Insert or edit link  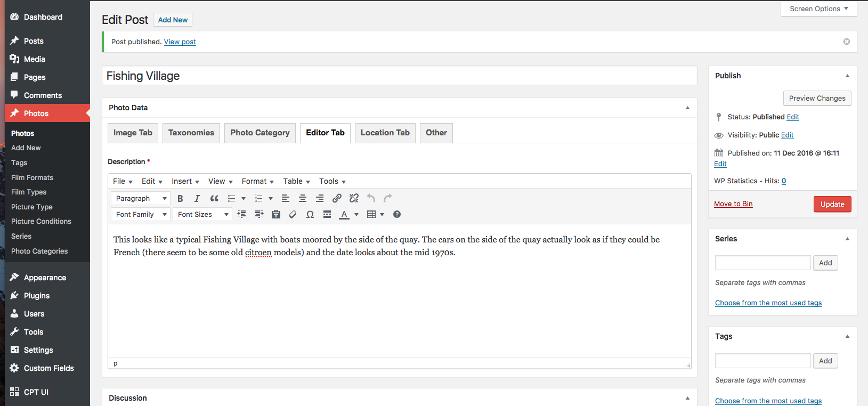337,198
